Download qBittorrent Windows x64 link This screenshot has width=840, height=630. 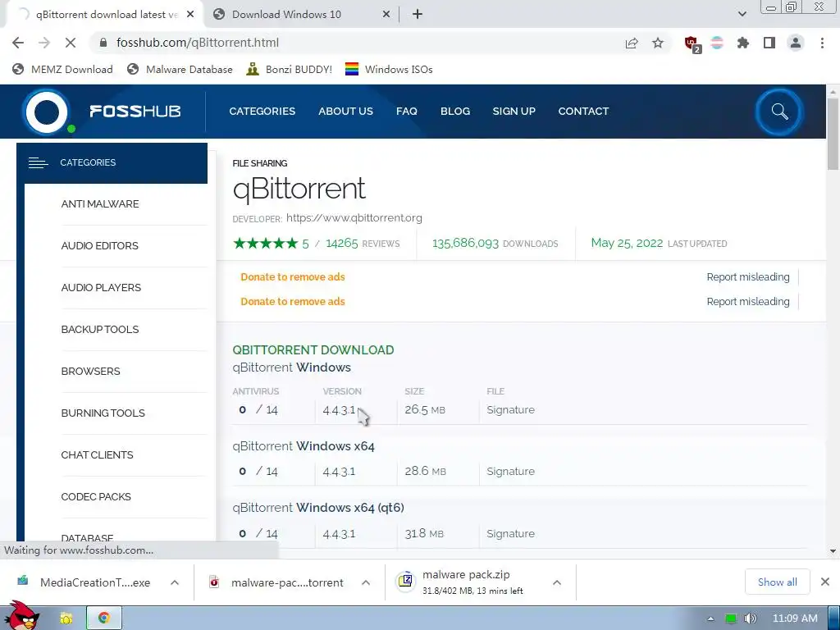point(304,446)
